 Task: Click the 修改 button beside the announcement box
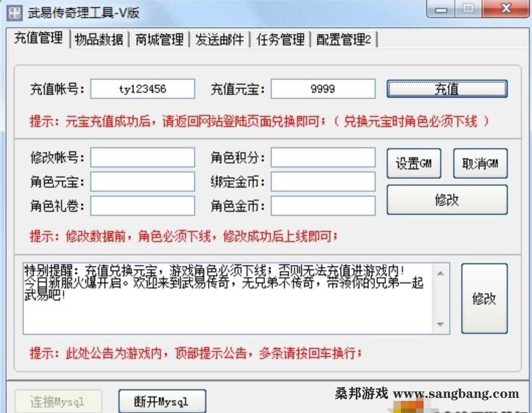tap(484, 298)
